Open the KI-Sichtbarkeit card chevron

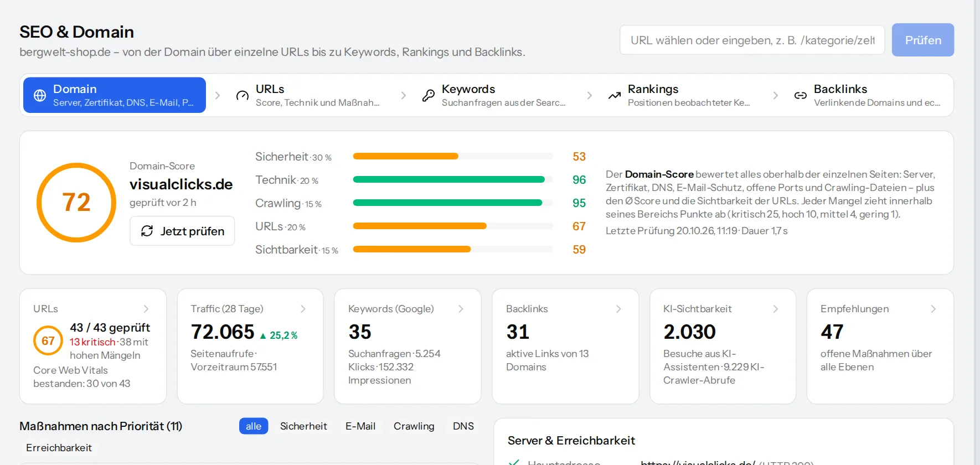point(776,309)
